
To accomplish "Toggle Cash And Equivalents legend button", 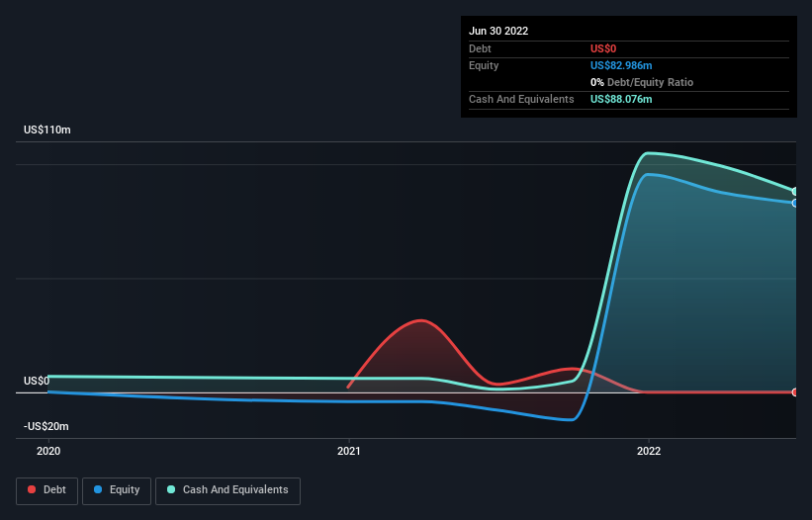I will tap(227, 490).
